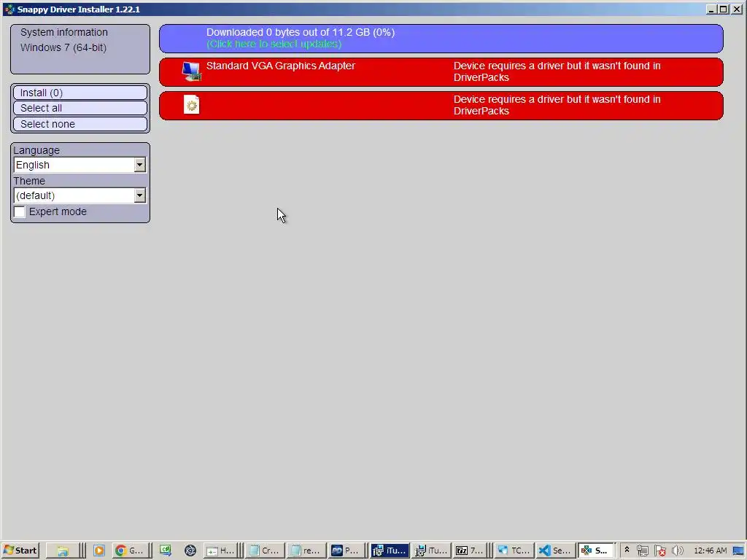Click the Language label

click(36, 150)
